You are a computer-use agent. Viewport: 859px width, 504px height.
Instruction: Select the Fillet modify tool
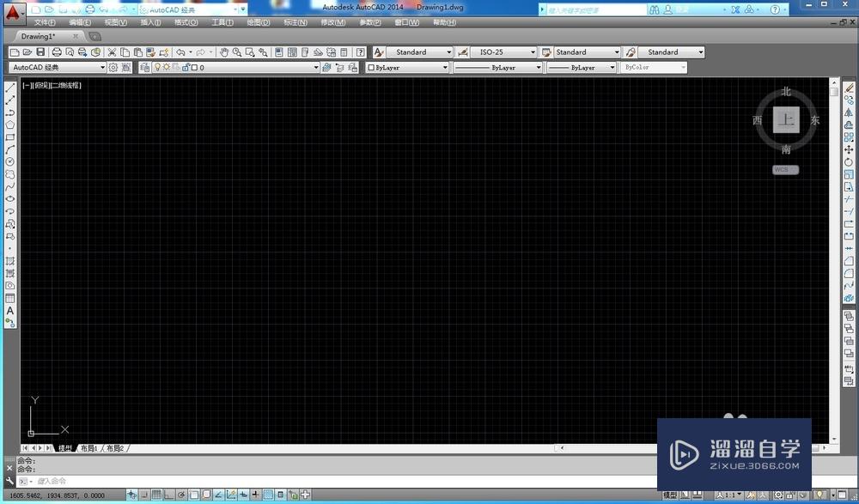tap(849, 273)
